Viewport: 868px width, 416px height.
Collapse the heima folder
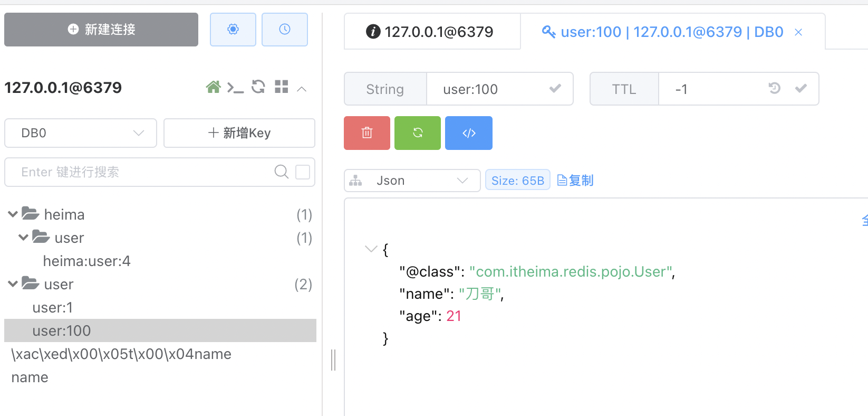point(13,214)
